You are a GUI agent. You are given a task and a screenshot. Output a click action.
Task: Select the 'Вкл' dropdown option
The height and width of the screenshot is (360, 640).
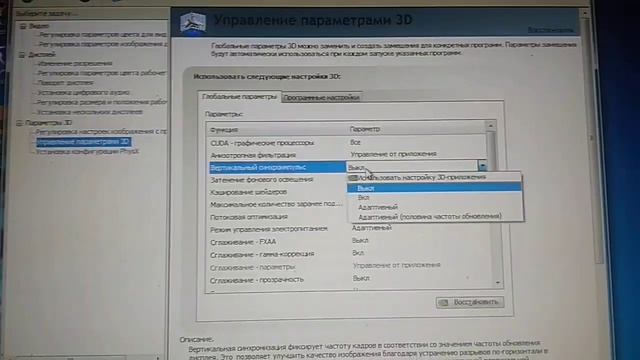tap(435, 198)
